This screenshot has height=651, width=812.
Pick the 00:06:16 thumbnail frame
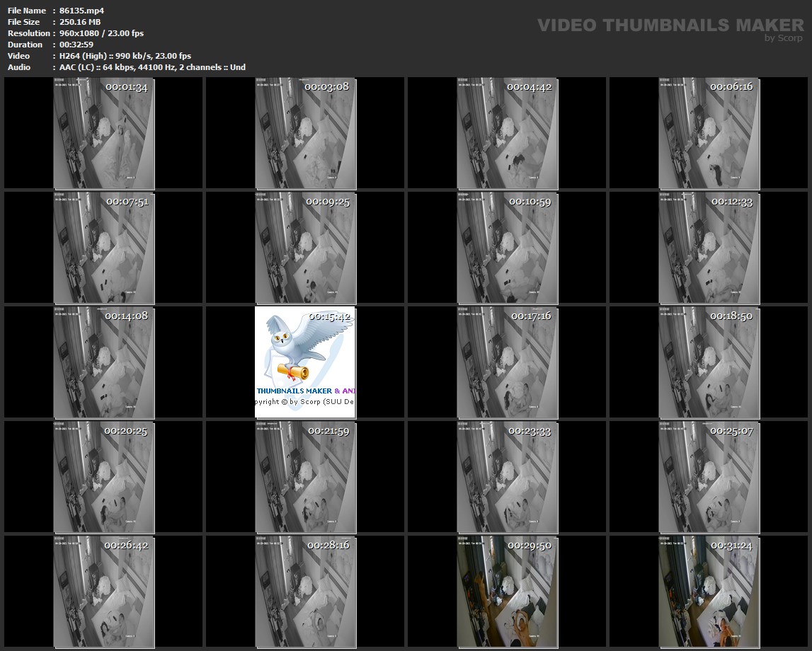709,134
